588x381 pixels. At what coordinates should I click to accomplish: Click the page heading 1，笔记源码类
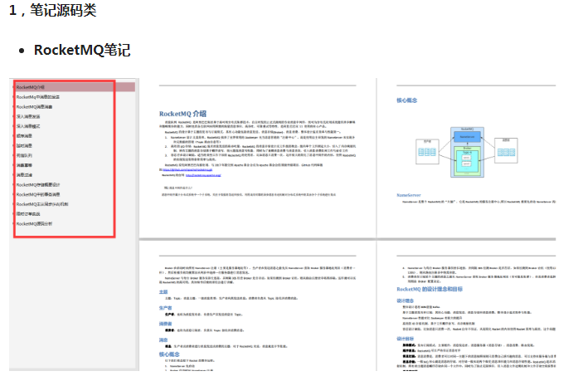click(52, 10)
